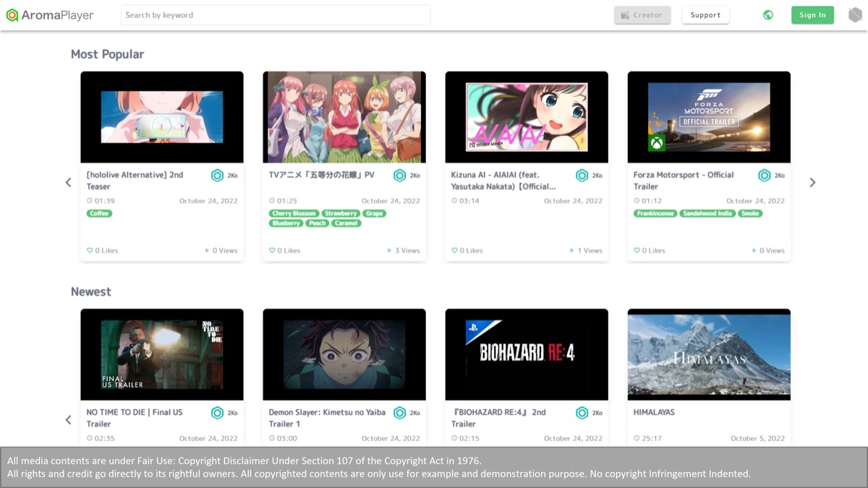This screenshot has width=868, height=488.
Task: Open title '[hololive Alternative] 2nd Teaser'
Action: 135,181
